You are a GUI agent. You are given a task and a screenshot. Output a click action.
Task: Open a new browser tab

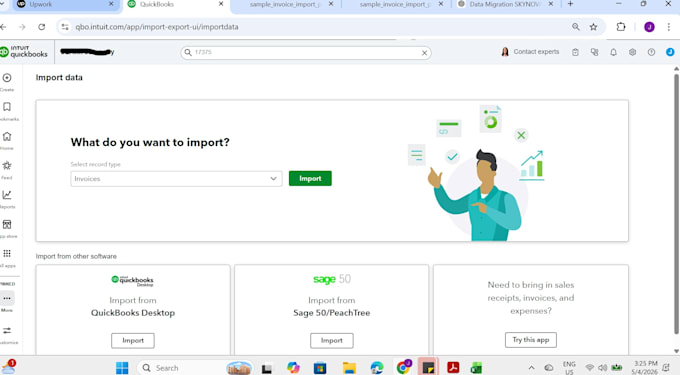[x=570, y=4]
